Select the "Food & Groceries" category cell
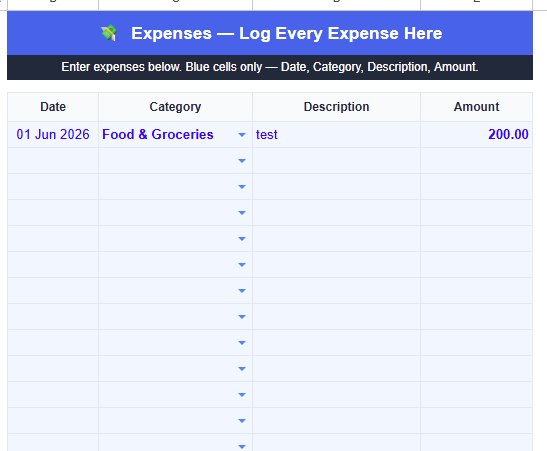This screenshot has height=451, width=547. [x=175, y=135]
